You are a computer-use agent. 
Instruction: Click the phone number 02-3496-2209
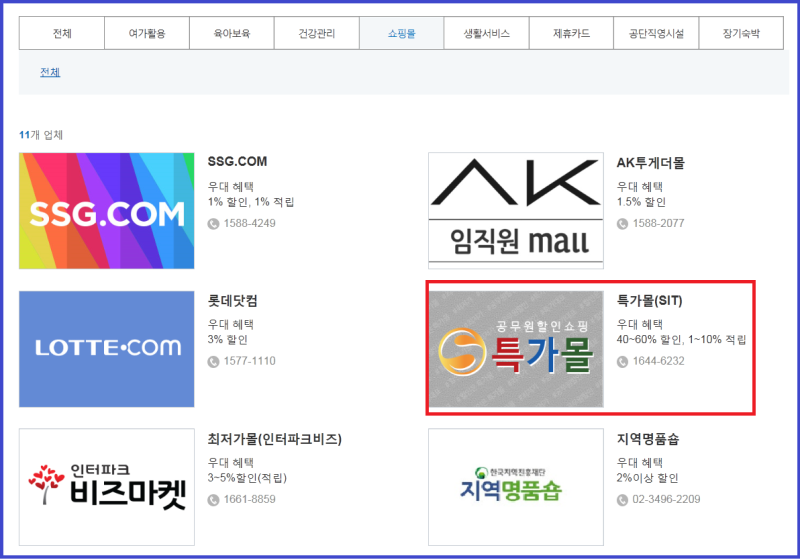pos(666,499)
